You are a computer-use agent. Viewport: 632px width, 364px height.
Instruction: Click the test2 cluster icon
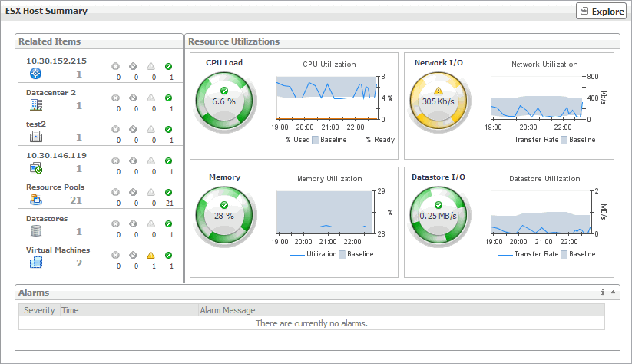pyautogui.click(x=35, y=137)
